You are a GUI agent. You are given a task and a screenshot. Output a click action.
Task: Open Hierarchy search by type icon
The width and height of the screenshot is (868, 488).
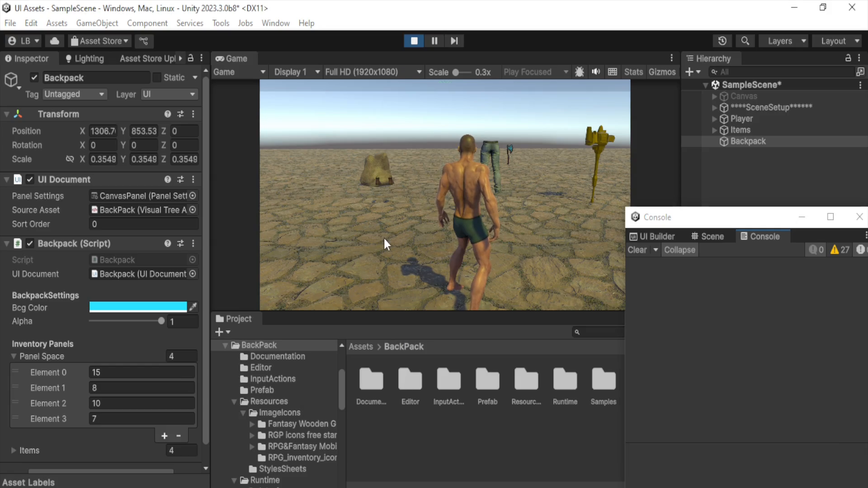860,72
